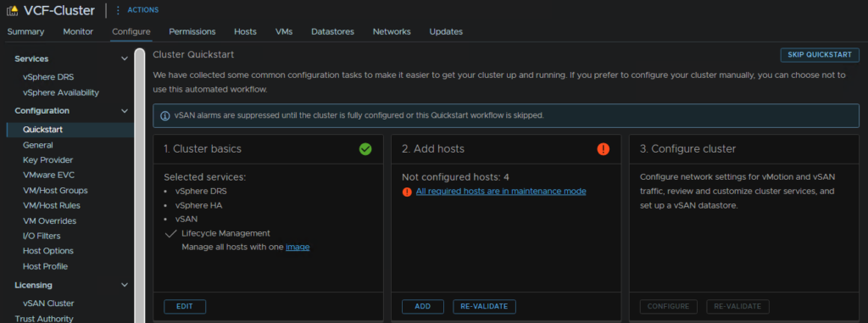Open the Actions three-dot menu icon

117,10
